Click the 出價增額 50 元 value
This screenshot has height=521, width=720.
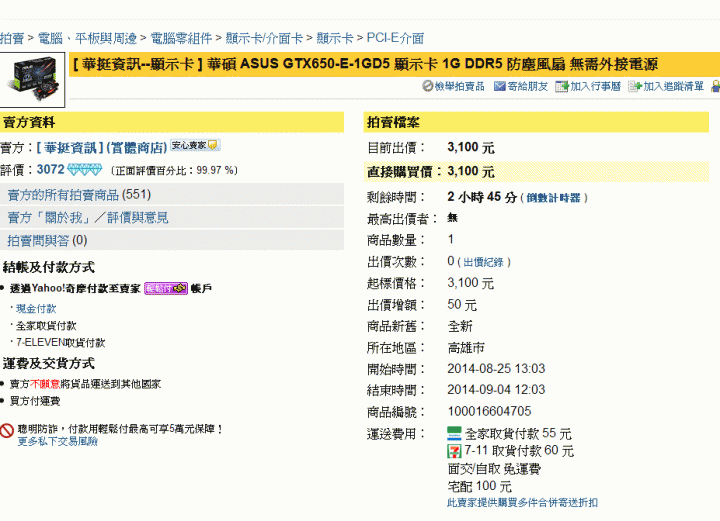click(462, 305)
